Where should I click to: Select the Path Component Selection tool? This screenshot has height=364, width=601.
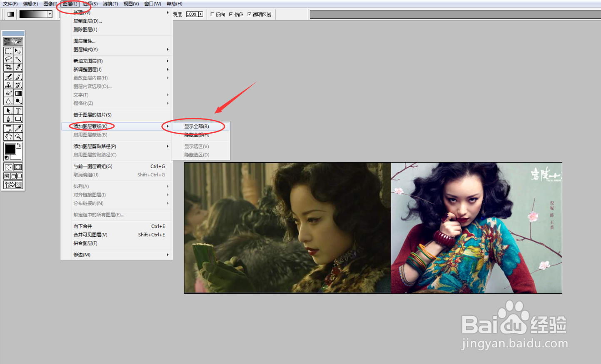8,111
